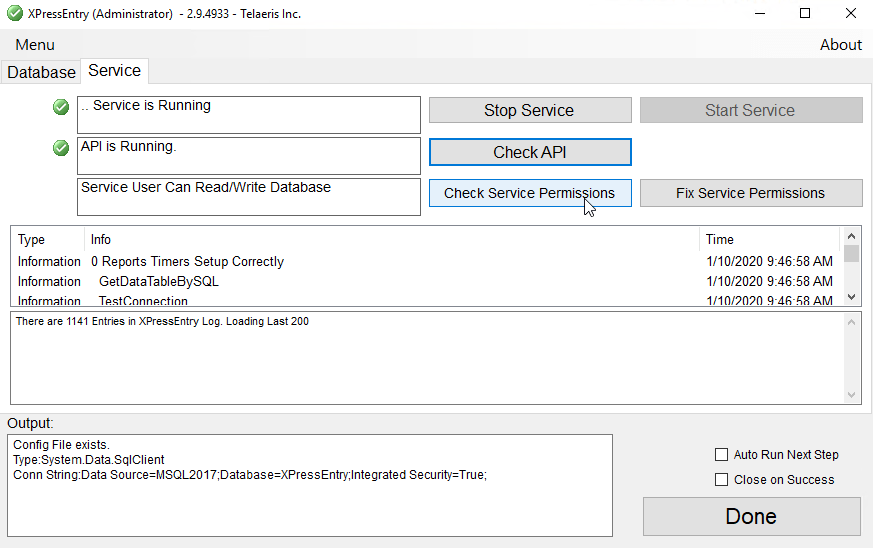Click the log list scrollbar thumb
The image size is (873, 548).
[x=851, y=253]
